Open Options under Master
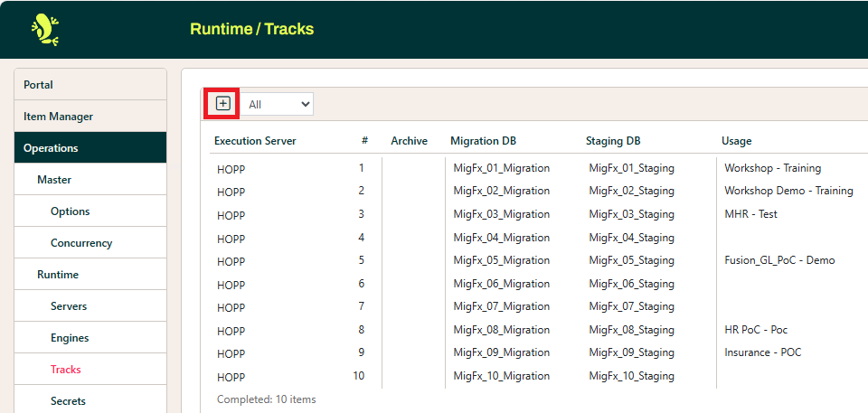 tap(90, 211)
